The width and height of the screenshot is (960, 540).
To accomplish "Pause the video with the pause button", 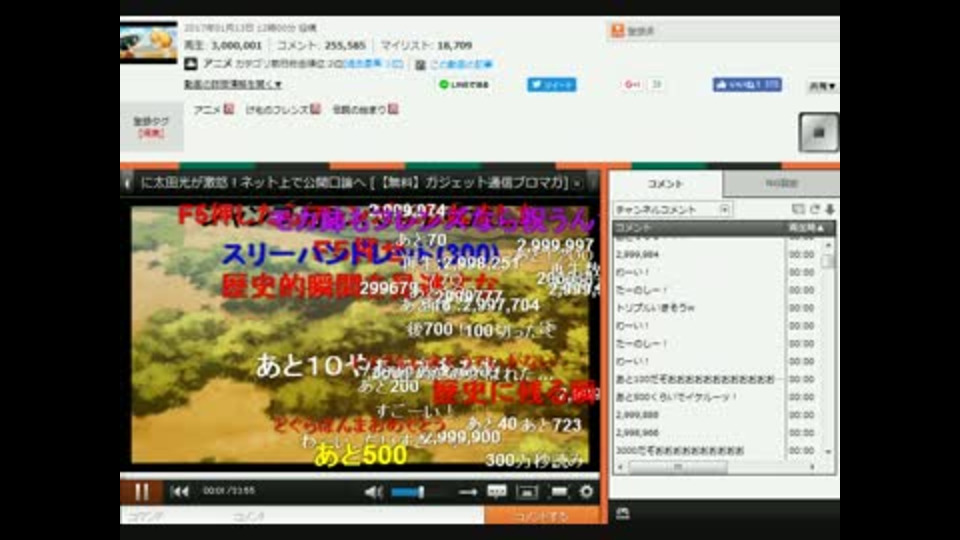I will click(141, 492).
